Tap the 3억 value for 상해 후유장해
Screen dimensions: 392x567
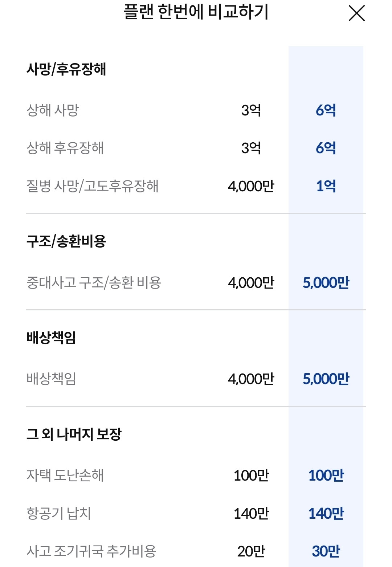tap(251, 148)
